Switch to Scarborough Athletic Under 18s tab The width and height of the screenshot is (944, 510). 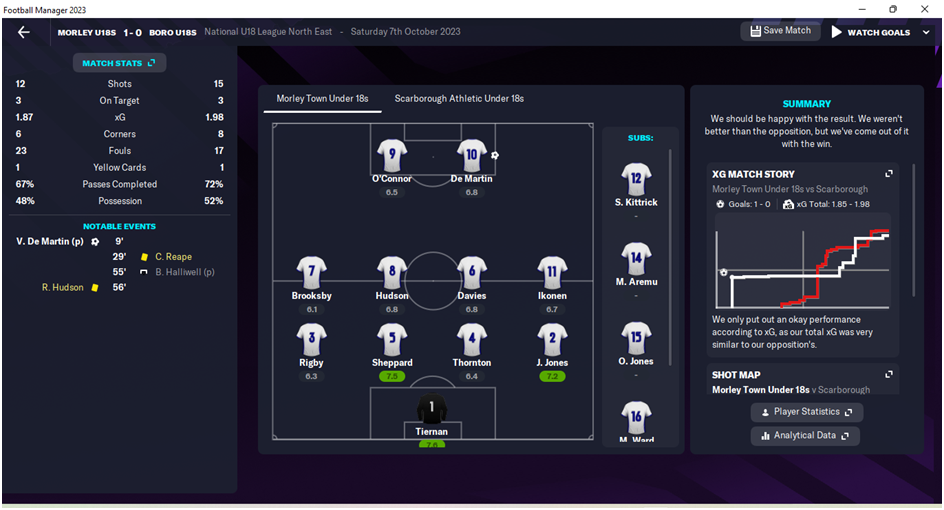point(459,99)
